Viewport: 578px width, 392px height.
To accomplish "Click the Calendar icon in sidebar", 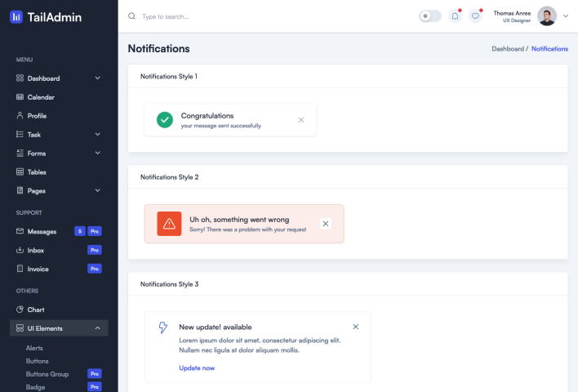I will pos(20,97).
